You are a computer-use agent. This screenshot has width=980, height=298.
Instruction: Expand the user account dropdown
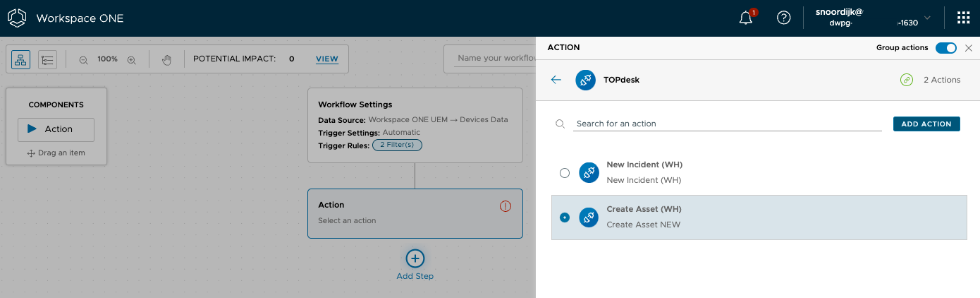point(927,18)
